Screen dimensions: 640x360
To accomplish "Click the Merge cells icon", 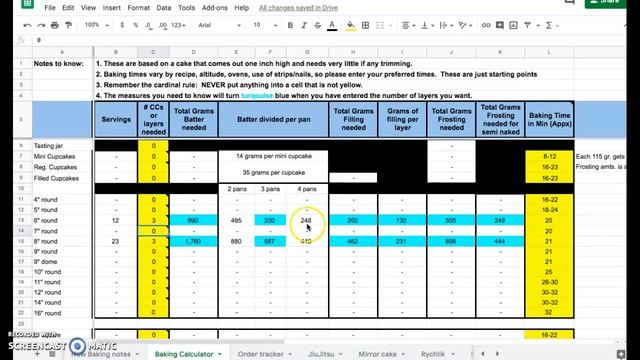I will [x=380, y=25].
